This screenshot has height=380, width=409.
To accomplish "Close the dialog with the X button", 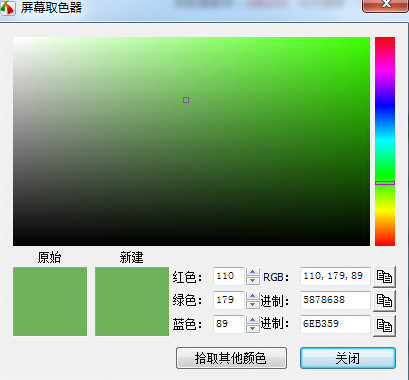I will coord(385,5).
